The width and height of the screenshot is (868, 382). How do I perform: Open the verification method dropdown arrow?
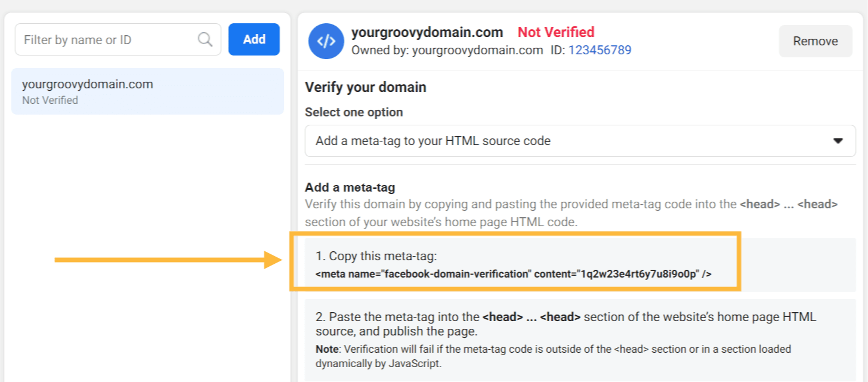point(838,141)
